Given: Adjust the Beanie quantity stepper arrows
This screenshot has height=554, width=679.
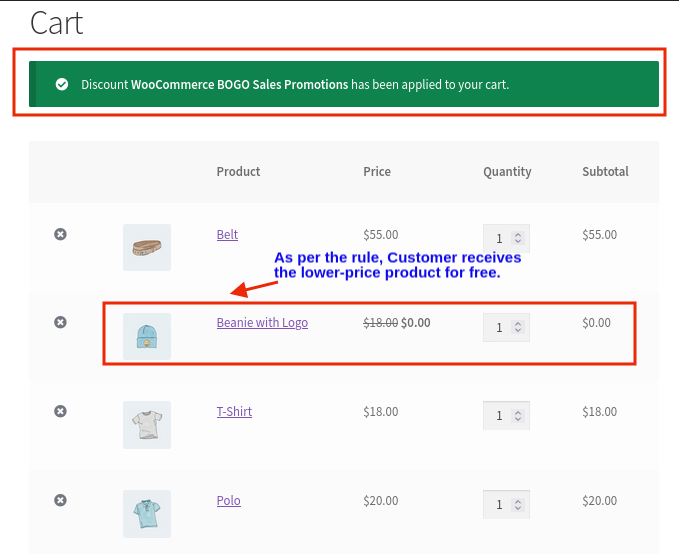Looking at the screenshot, I should (x=518, y=327).
